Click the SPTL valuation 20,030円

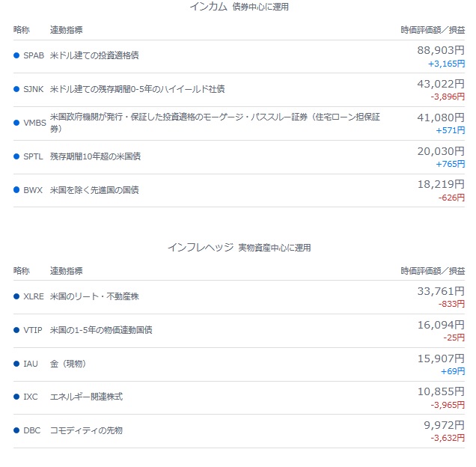click(441, 151)
